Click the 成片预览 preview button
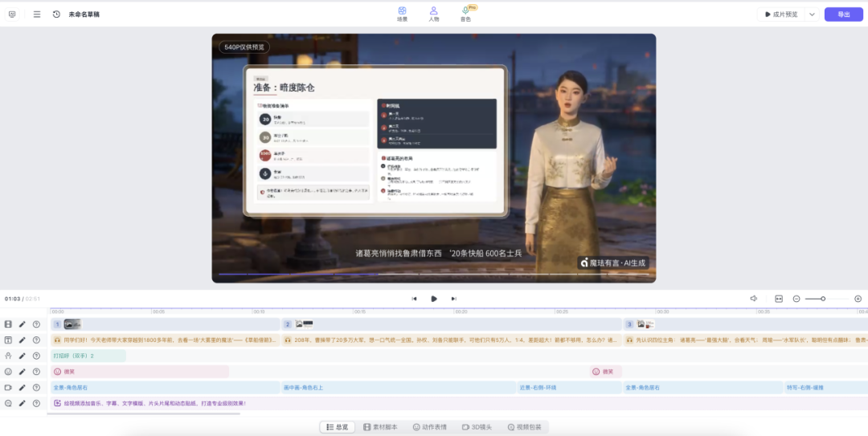This screenshot has height=436, width=868. click(781, 14)
